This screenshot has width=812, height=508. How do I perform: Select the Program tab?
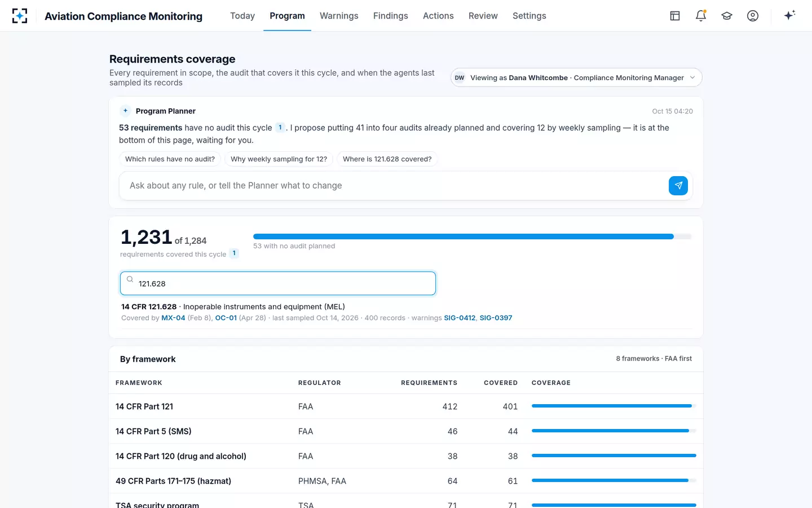(x=287, y=16)
